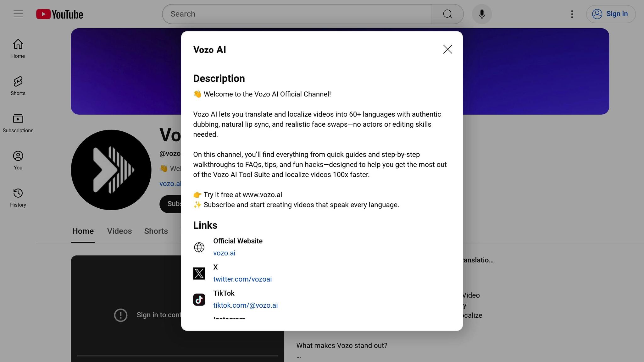Focus the Search input field
The image size is (644, 362).
[x=297, y=14]
